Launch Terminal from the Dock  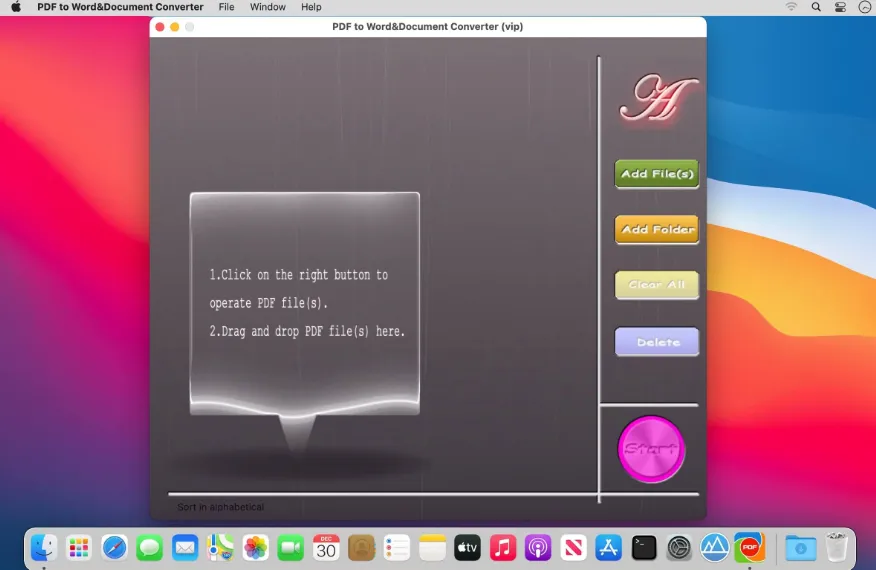point(644,548)
